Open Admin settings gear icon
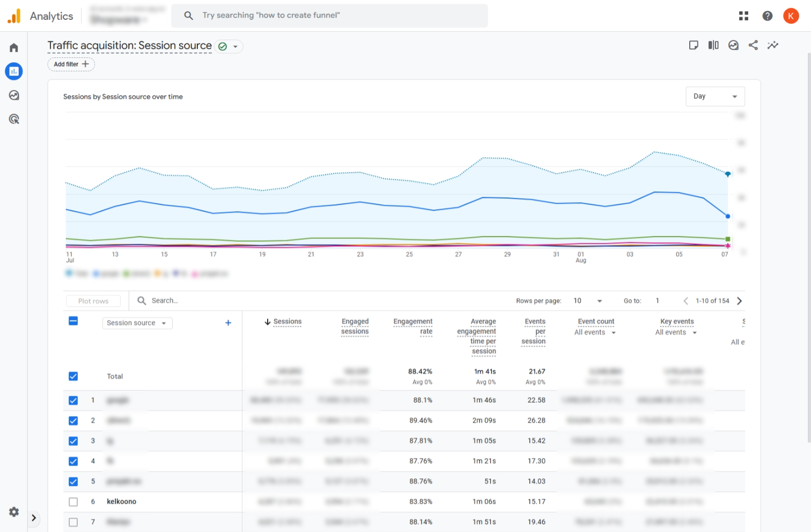Image resolution: width=811 pixels, height=532 pixels. point(14,512)
